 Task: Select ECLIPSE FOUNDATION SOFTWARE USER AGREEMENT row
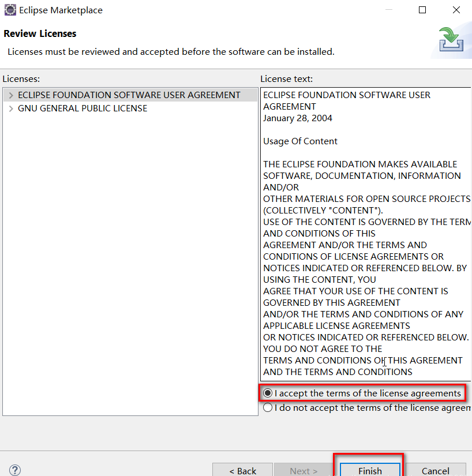point(130,95)
